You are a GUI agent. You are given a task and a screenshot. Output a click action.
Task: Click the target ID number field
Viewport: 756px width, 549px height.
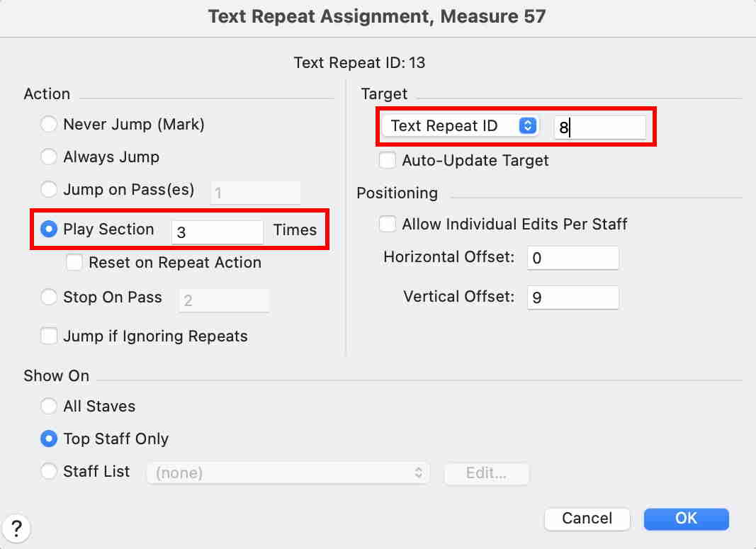point(599,128)
